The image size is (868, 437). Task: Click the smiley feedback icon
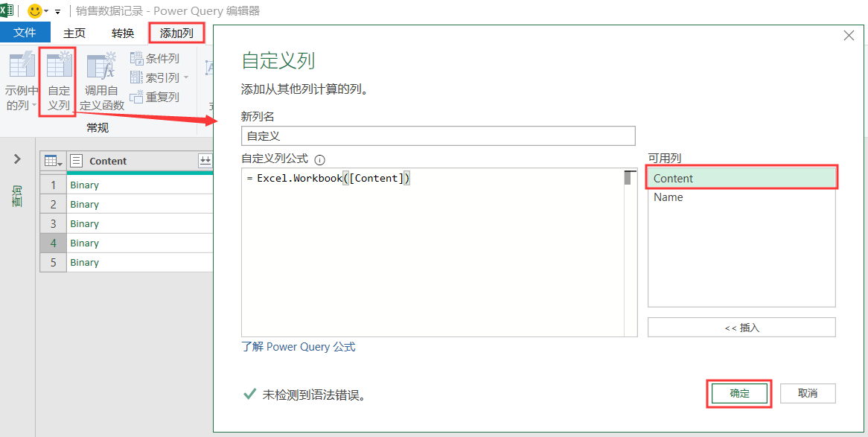point(34,10)
